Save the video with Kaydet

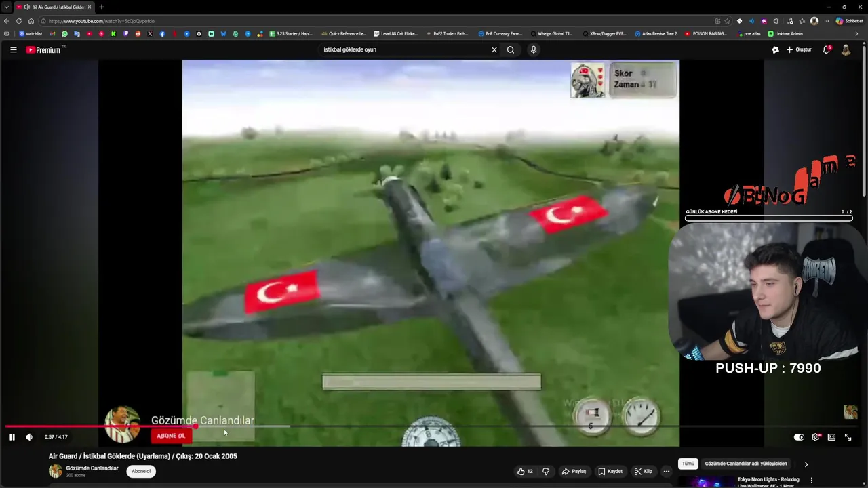610,471
